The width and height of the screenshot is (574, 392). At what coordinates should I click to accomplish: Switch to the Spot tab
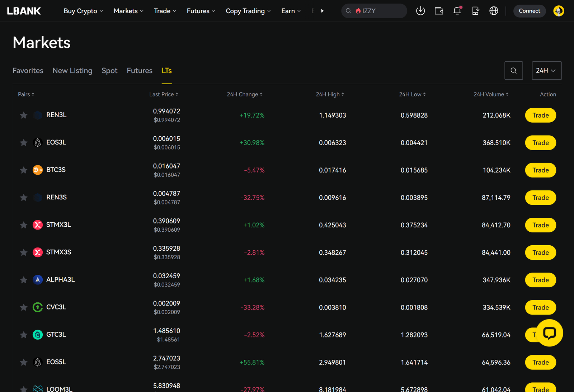point(109,71)
